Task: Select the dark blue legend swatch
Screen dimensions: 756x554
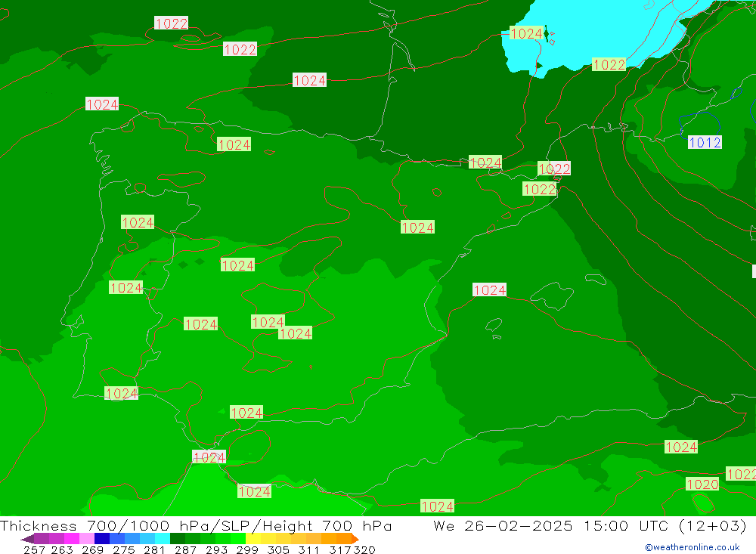Action: (x=102, y=539)
